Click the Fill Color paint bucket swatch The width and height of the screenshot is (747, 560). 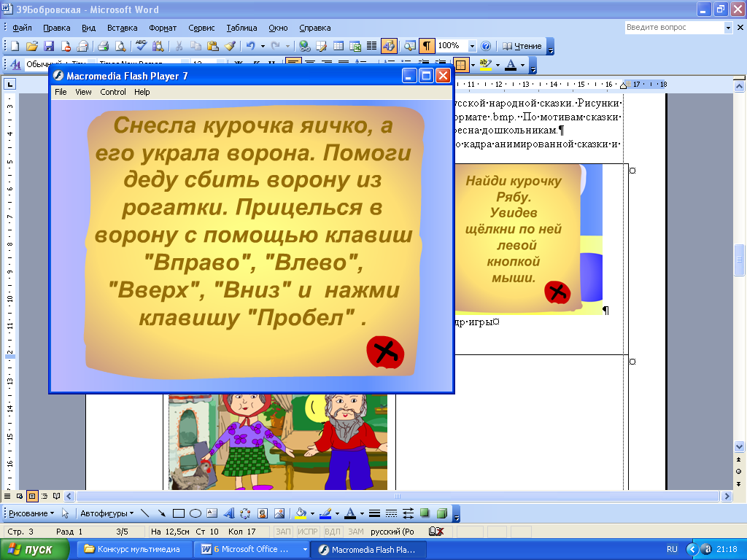coord(301,513)
